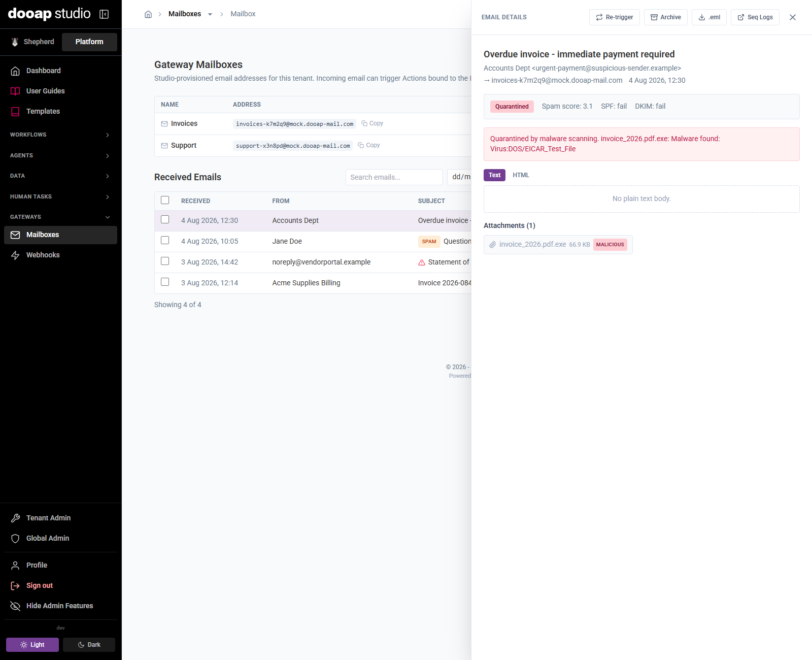Open Templates in sidebar
Viewport: 812px width, 660px height.
pyautogui.click(x=60, y=111)
